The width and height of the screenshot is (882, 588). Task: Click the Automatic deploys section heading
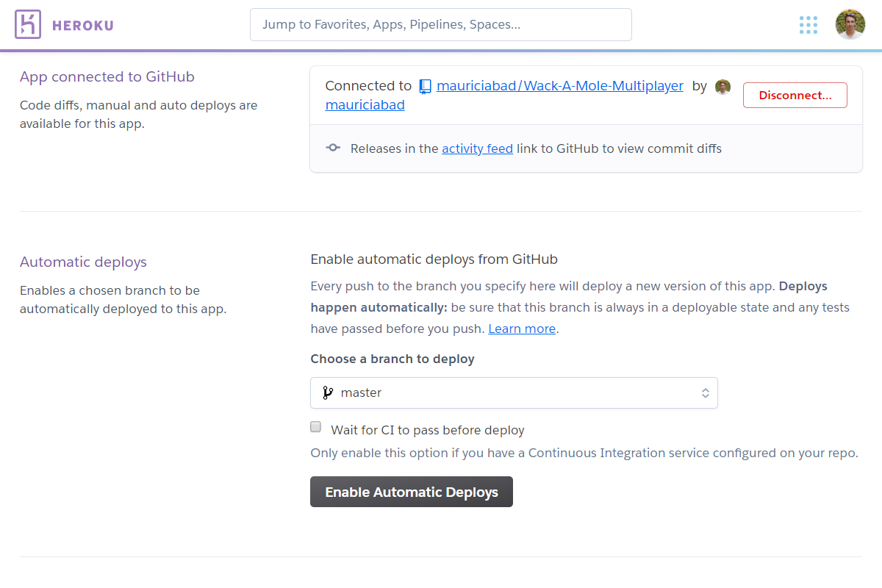83,262
